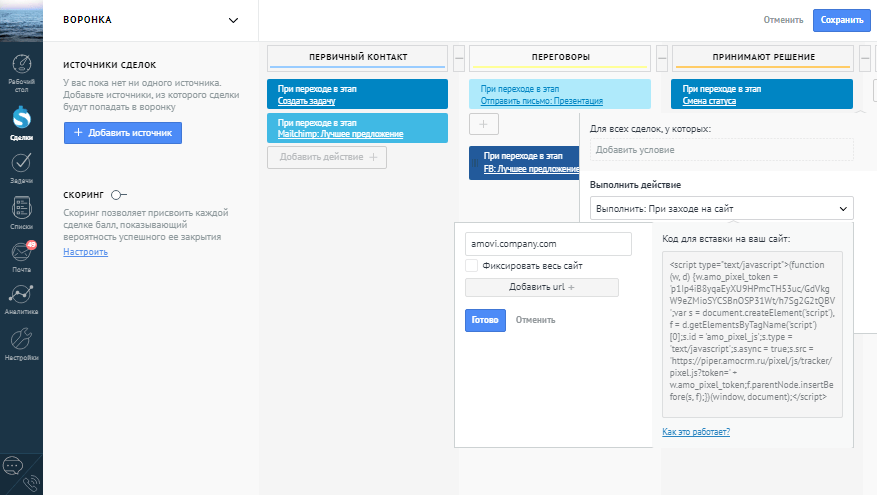Check Фиксировать весь сайт checkbox
Viewport: 877px width, 495px height.
click(471, 266)
